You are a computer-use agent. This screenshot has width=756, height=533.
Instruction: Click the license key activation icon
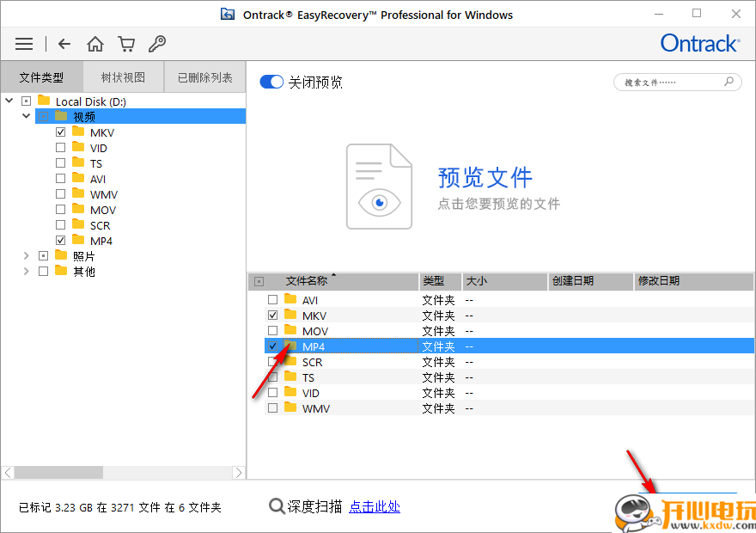[157, 44]
